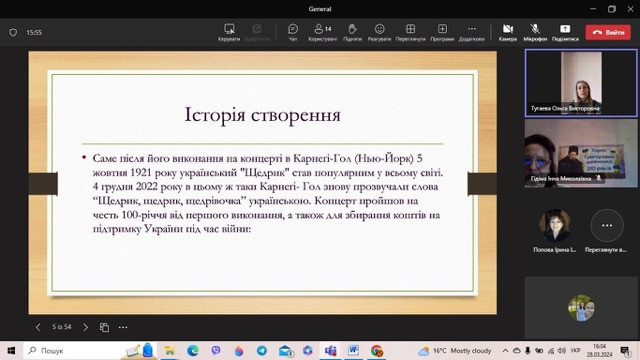Leave the meeting with Вийти button

[x=609, y=32]
